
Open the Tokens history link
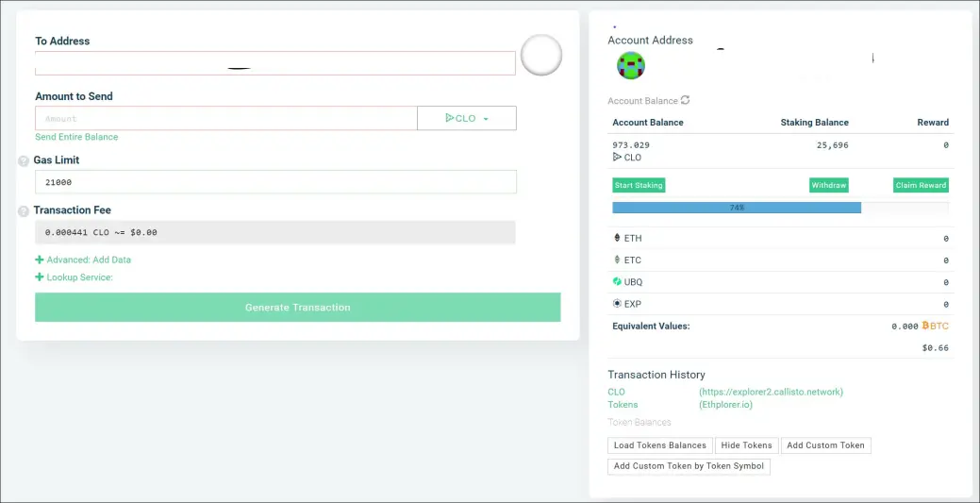tap(623, 405)
